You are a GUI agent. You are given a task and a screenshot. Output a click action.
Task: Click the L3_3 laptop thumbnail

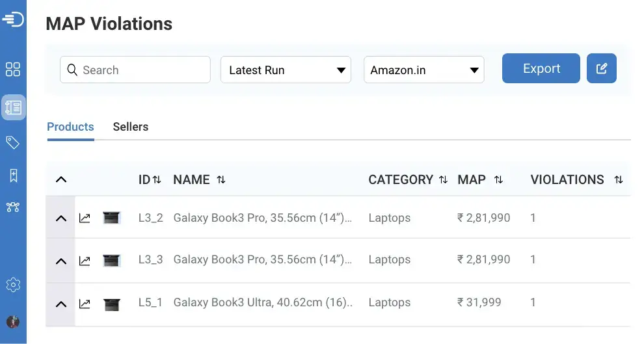(112, 260)
